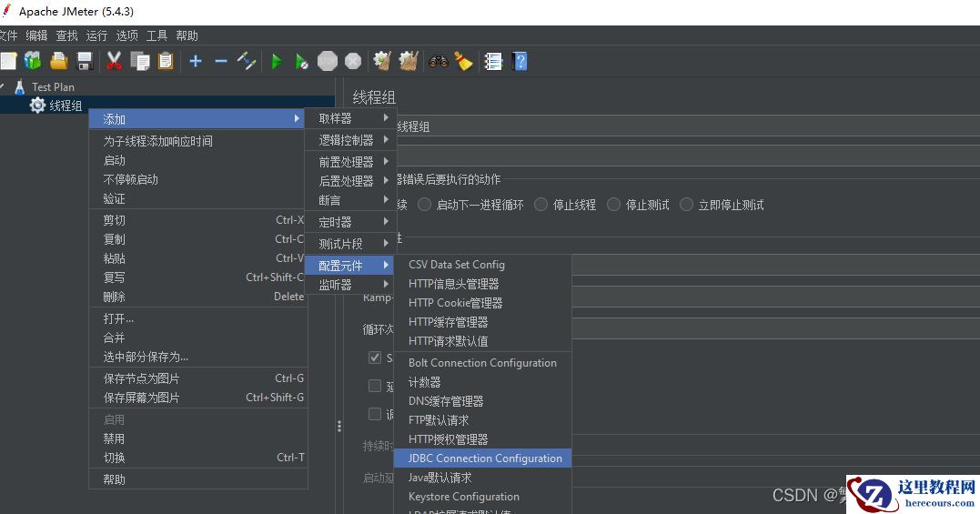Screen dimensions: 980x514
Task: Choose 禁用 in context menu
Action: 198,438
